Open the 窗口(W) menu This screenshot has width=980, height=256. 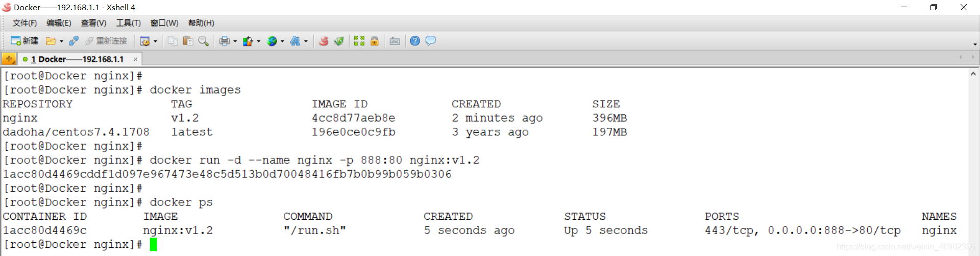point(164,23)
